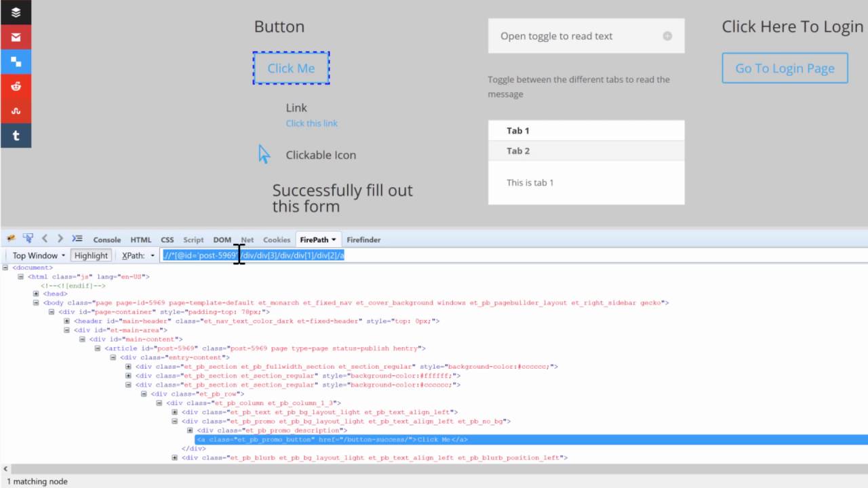Collapse the entry-content div node

tap(113, 357)
